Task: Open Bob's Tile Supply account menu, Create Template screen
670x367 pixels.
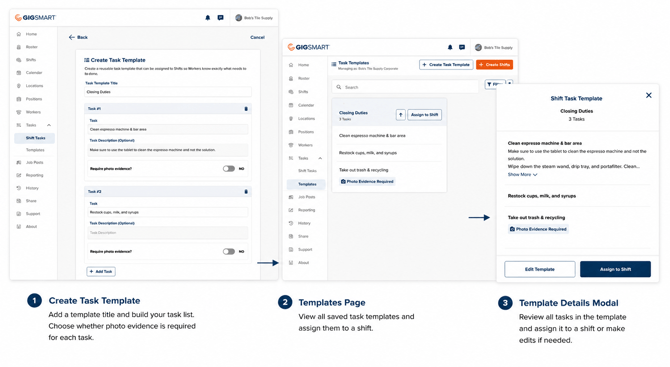Action: click(x=254, y=18)
